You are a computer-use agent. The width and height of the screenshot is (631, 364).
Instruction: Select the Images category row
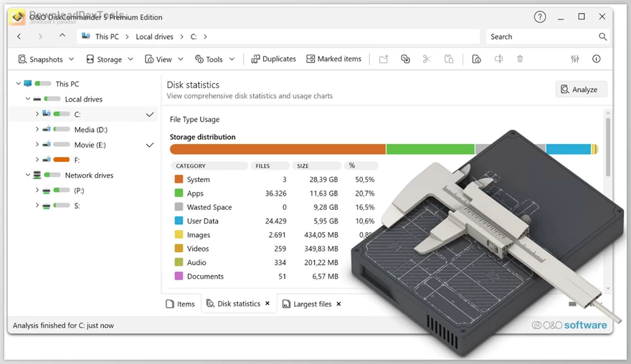click(x=275, y=235)
